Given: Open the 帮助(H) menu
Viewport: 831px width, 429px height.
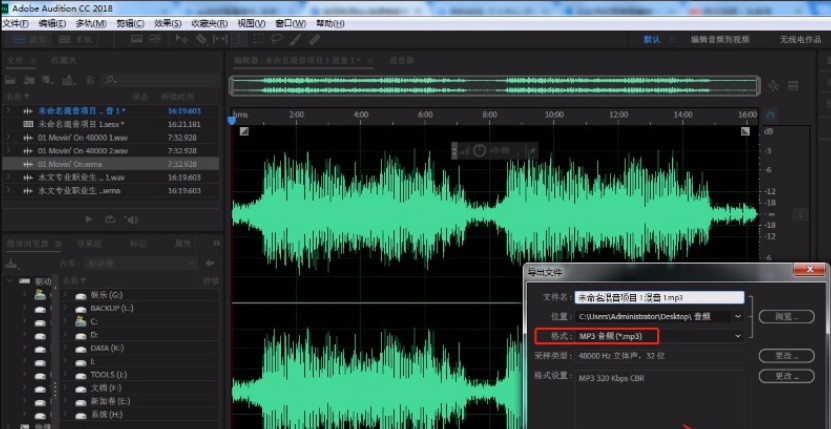Looking at the screenshot, I should click(330, 23).
